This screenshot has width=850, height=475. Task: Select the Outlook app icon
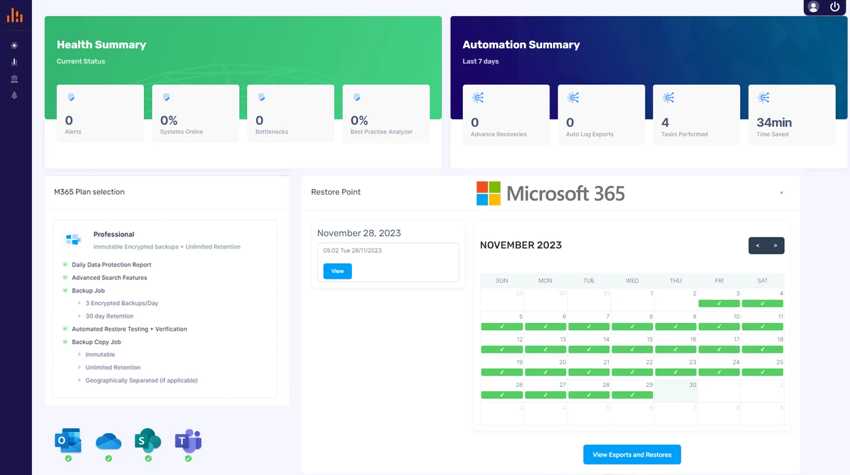[x=68, y=440]
